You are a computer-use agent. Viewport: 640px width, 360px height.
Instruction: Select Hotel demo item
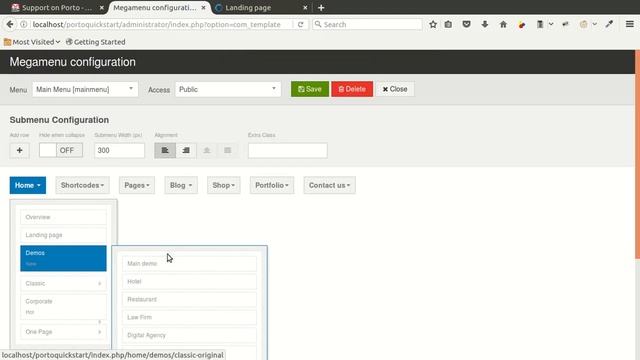click(189, 282)
